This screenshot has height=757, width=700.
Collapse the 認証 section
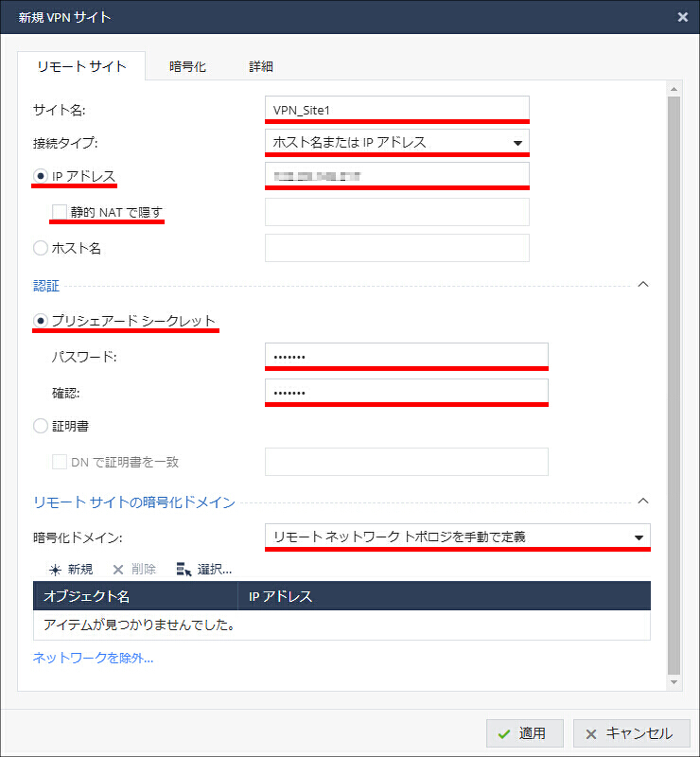pos(643,285)
